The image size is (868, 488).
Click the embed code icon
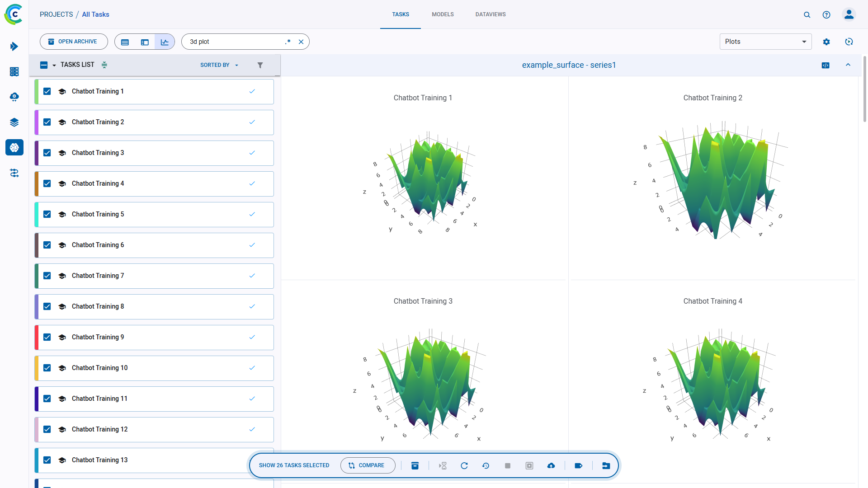tap(826, 65)
